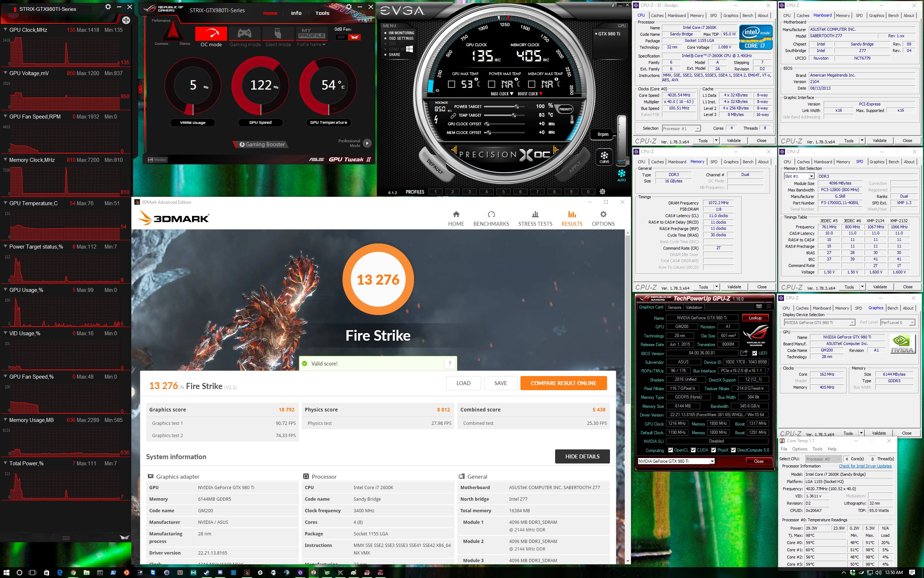Select OC mode in GPU Tweak II
The width and height of the screenshot is (924, 578).
tap(211, 34)
